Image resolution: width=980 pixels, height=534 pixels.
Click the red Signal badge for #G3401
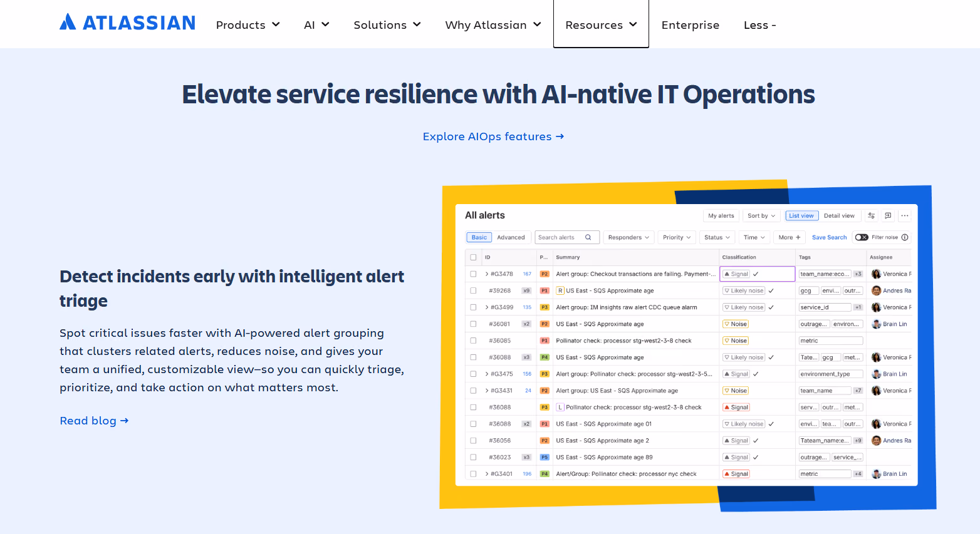click(x=736, y=474)
